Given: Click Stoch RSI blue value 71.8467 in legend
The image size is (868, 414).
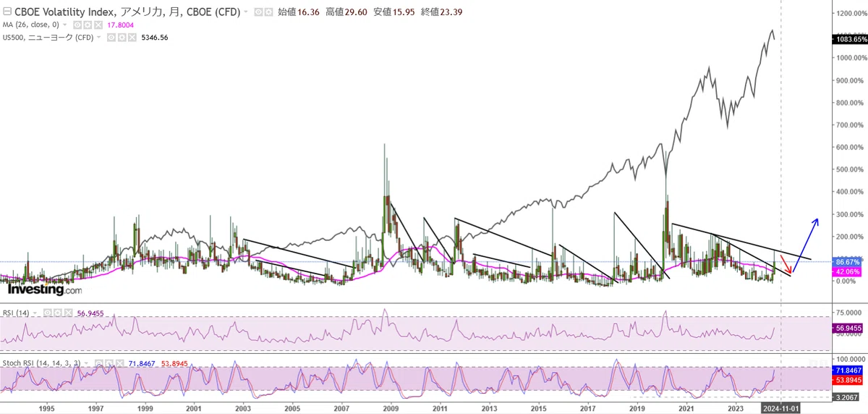Looking at the screenshot, I should coord(142,363).
